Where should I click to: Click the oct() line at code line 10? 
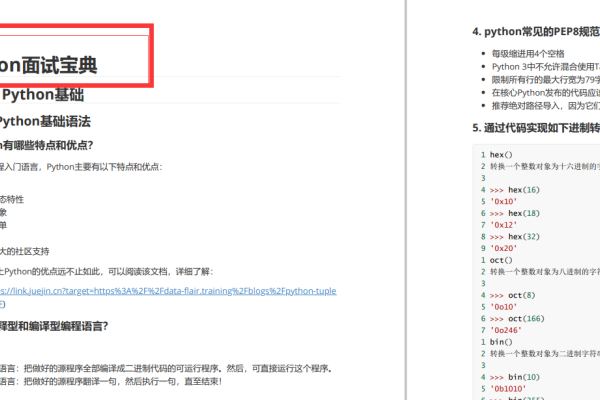(x=501, y=260)
